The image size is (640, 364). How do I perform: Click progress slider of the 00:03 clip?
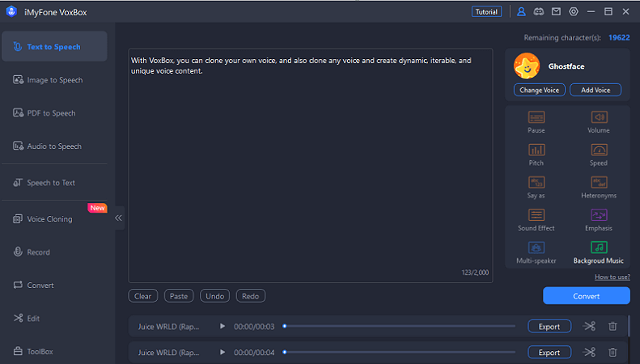[399, 326]
